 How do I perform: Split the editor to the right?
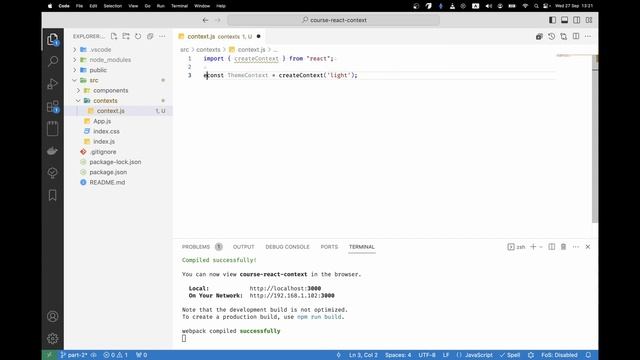(x=576, y=36)
